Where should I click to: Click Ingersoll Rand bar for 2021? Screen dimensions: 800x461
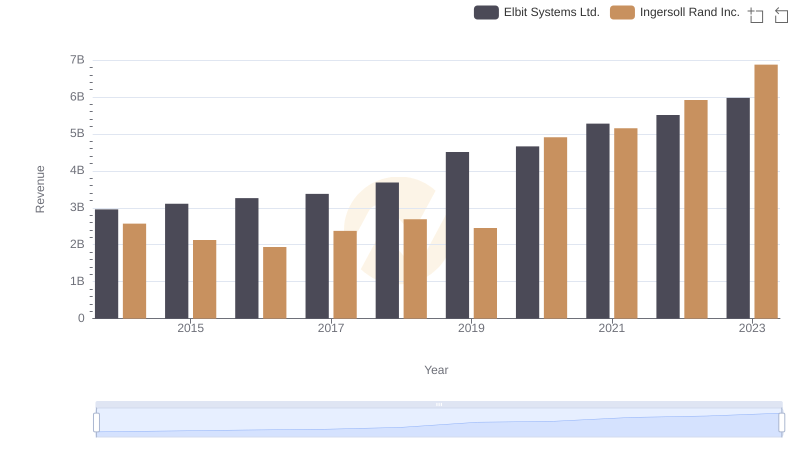click(626, 223)
